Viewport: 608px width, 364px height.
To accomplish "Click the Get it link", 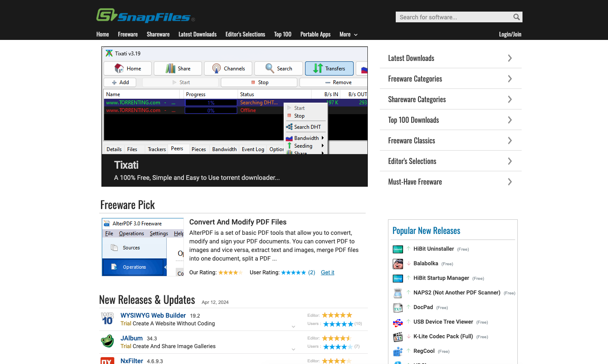I will (x=327, y=273).
